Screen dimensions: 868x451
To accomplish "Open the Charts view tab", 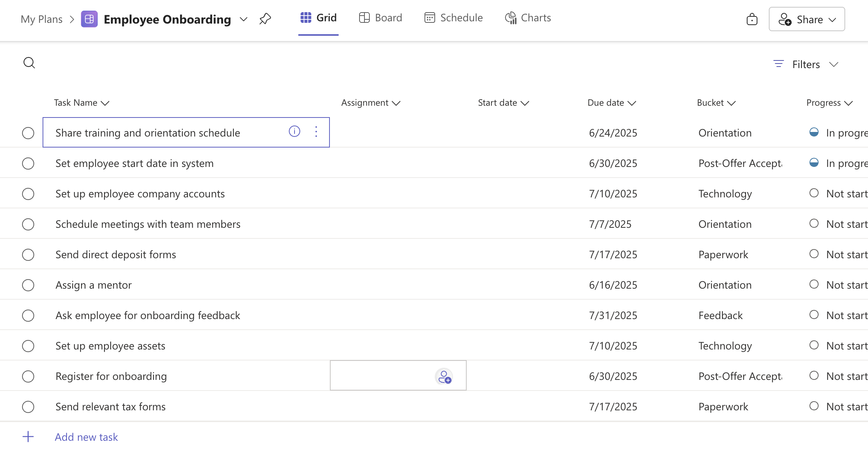I will 528,18.
